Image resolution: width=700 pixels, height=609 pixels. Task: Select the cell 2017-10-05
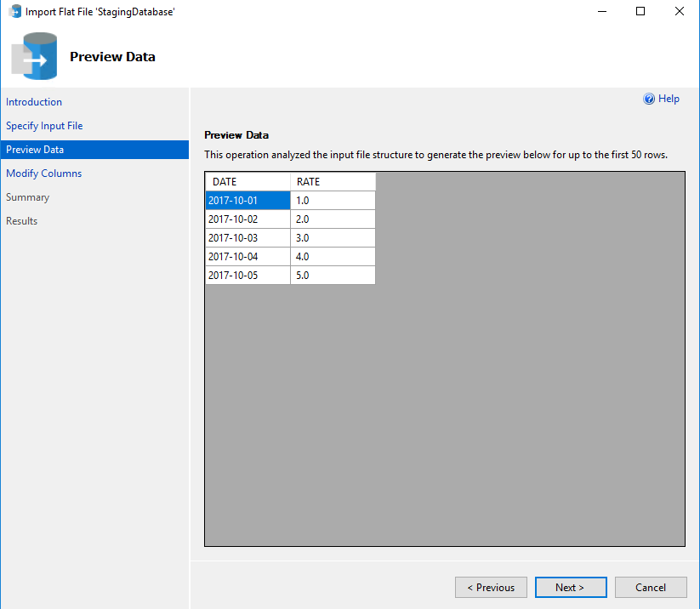click(x=248, y=276)
